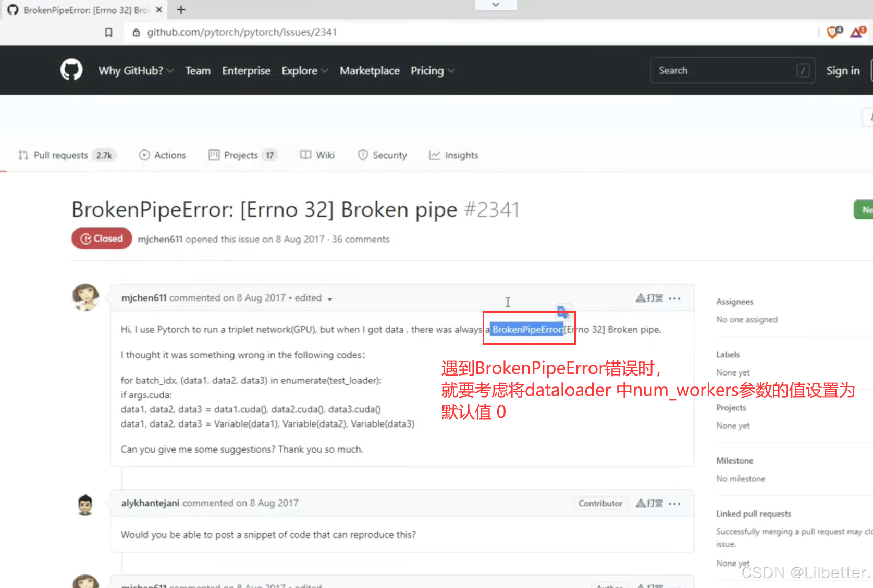Click the padlock site info icon
Viewport: 873px width, 588px height.
click(136, 32)
